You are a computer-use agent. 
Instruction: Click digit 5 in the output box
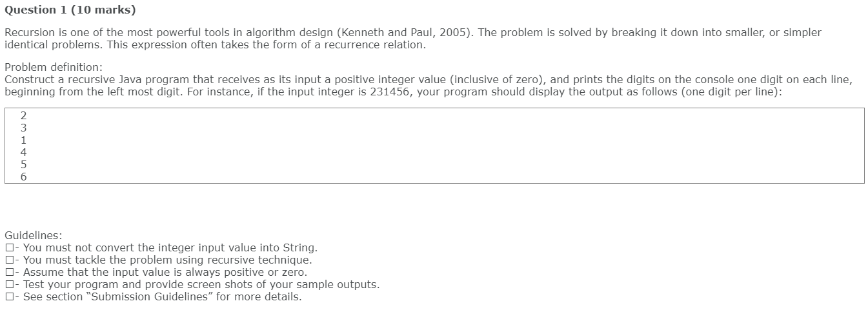[x=24, y=164]
